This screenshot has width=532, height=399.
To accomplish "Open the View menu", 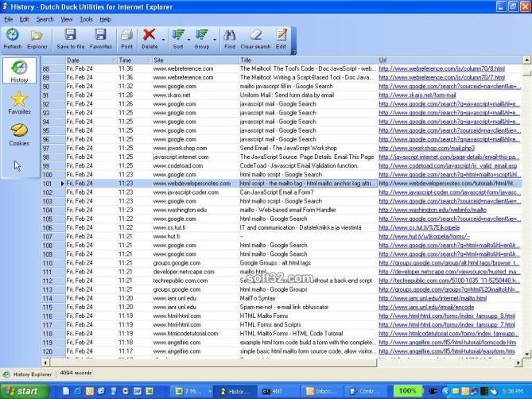I will click(67, 19).
